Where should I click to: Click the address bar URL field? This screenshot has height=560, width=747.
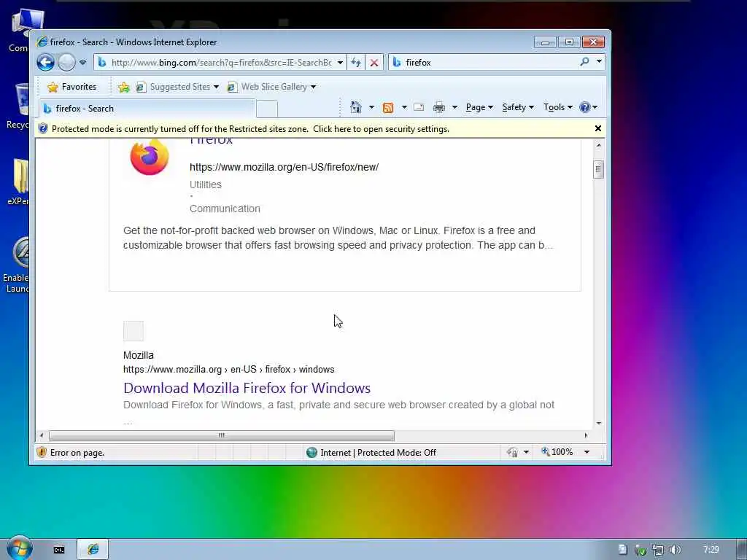pos(220,63)
